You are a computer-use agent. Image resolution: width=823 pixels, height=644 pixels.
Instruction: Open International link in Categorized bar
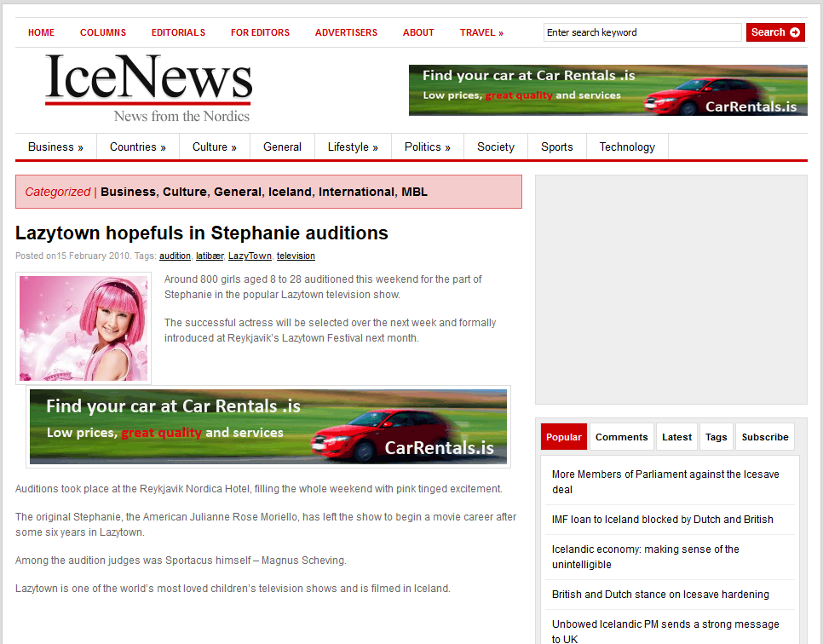356,193
